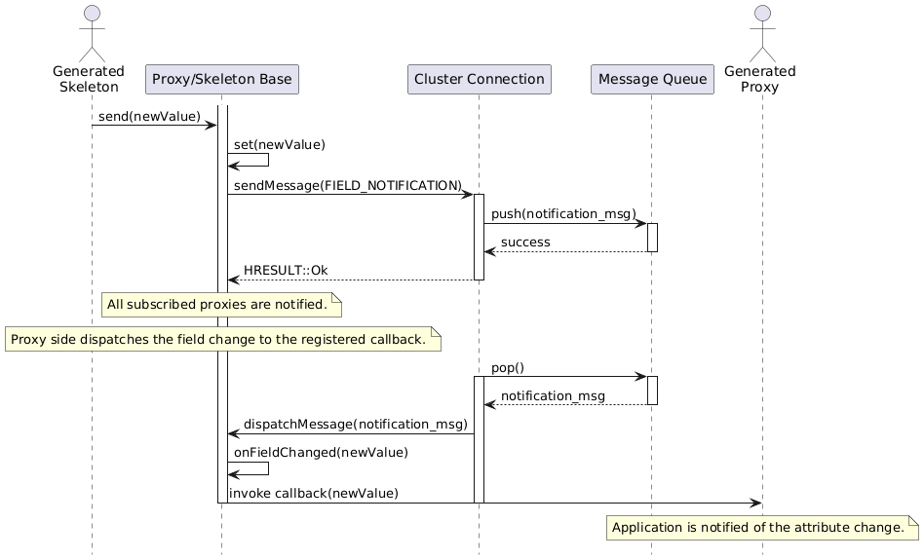Viewport: 924px width, 560px height.
Task: Click the HRESULT::Ok return label
Action: click(286, 271)
